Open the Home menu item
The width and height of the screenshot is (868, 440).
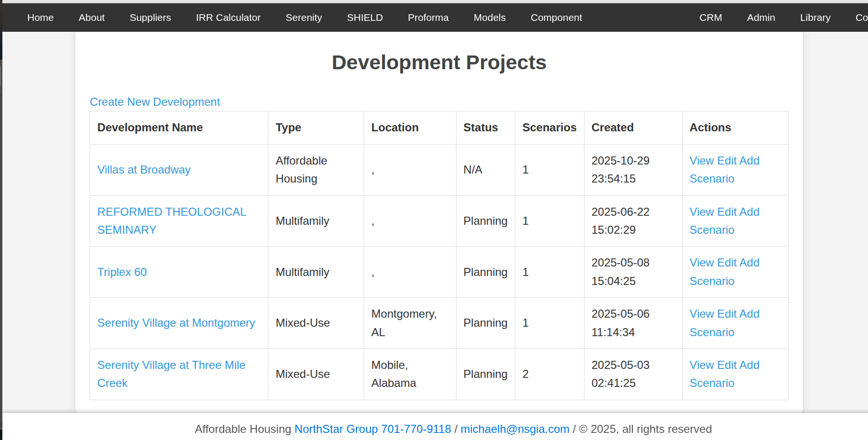coord(40,18)
